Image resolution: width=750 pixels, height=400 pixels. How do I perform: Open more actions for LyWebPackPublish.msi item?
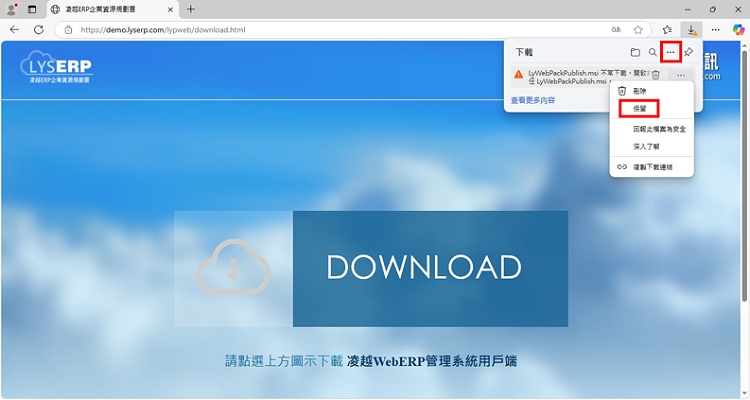pyautogui.click(x=680, y=75)
